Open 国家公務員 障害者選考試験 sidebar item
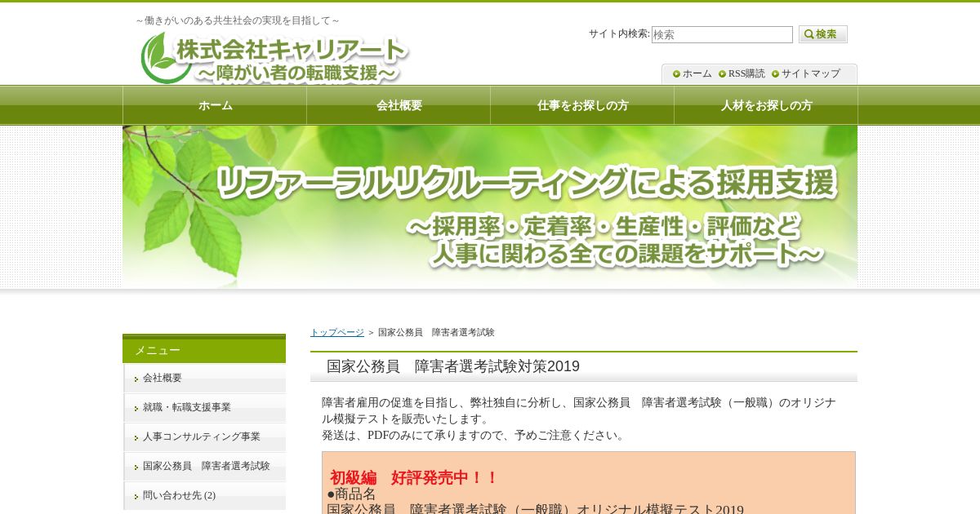Viewport: 980px width, 514px height. [205, 467]
